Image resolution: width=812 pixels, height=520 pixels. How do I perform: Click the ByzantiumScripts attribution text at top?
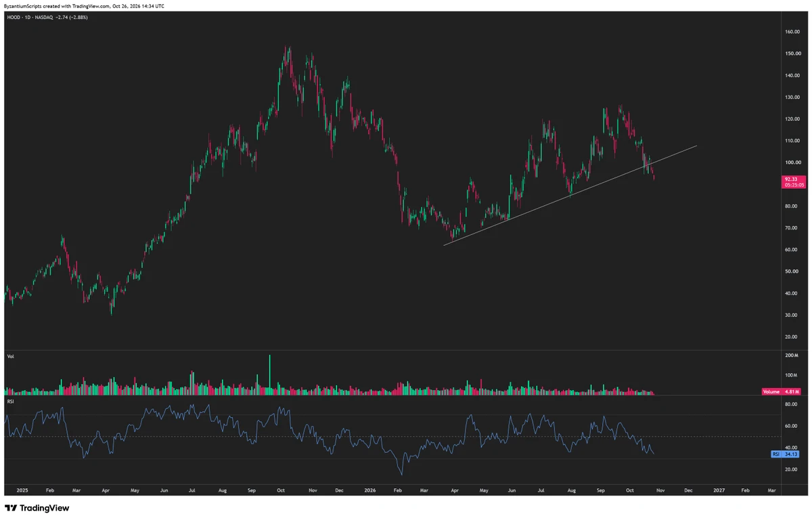tap(84, 6)
